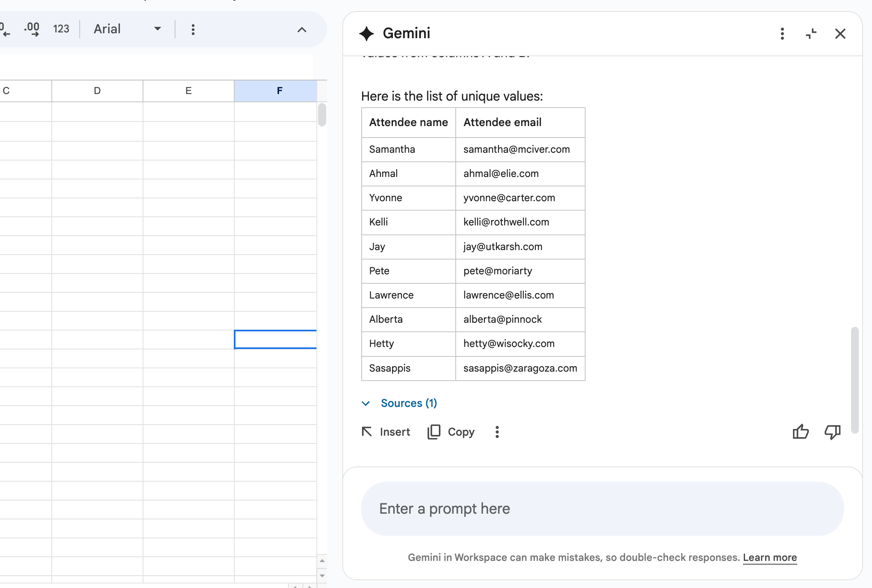Click the 'lawrence@ellis.com' cell
This screenshot has width=872, height=588.
pyautogui.click(x=520, y=295)
